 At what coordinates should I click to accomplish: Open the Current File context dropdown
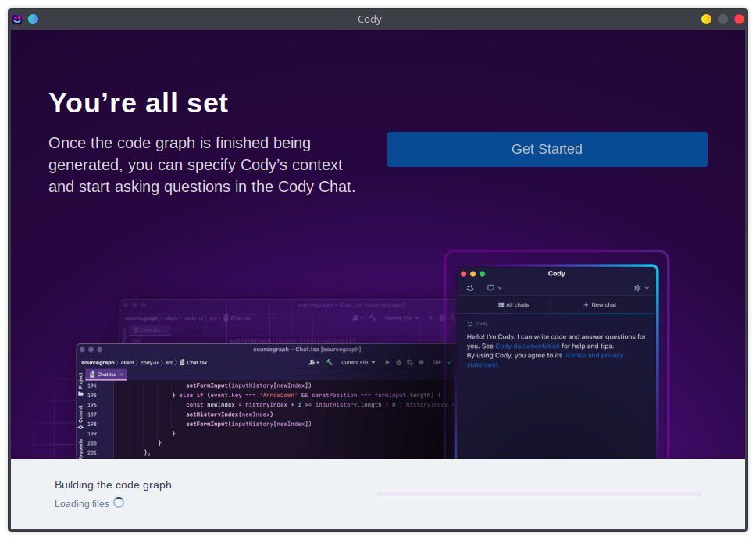tap(358, 362)
